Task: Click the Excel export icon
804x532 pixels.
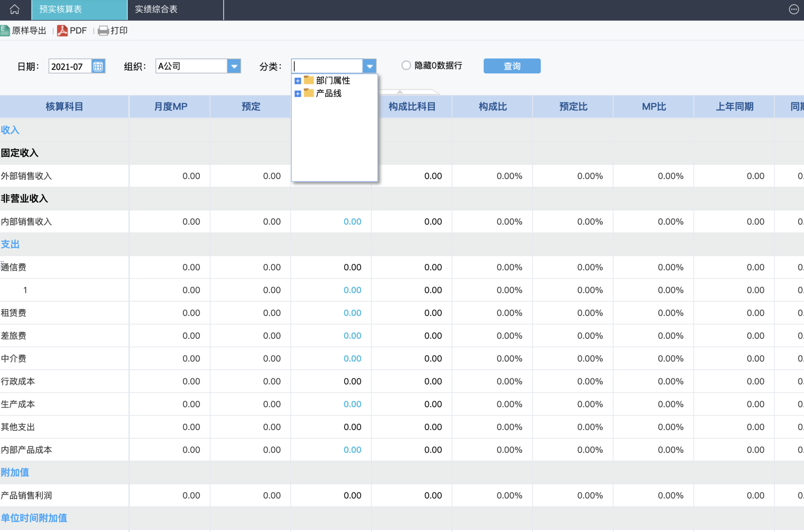Action: point(5,31)
